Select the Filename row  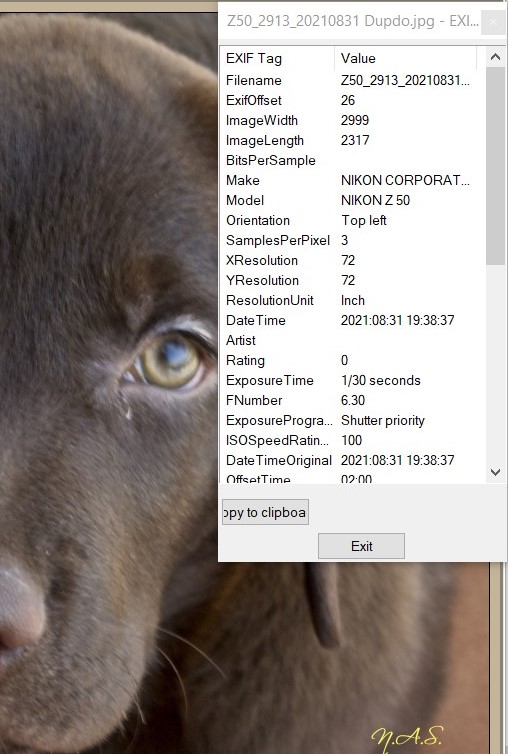tap(353, 80)
